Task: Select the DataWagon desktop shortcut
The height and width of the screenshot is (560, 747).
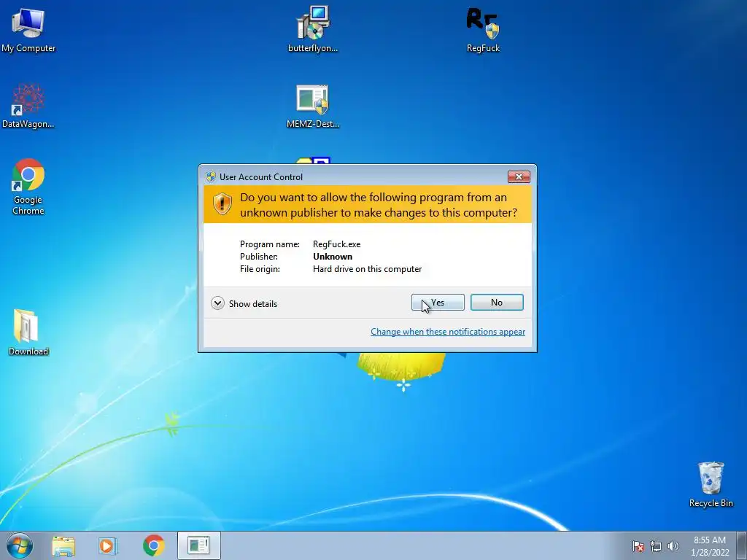Action: [28, 106]
